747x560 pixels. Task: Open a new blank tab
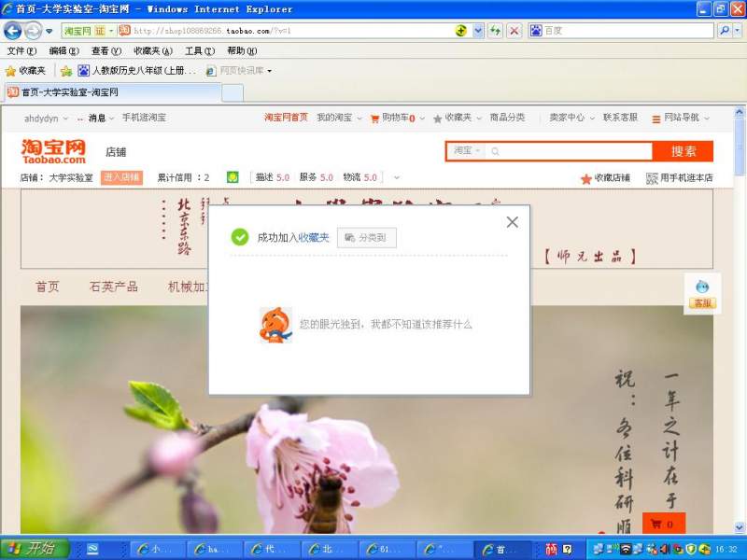point(233,92)
